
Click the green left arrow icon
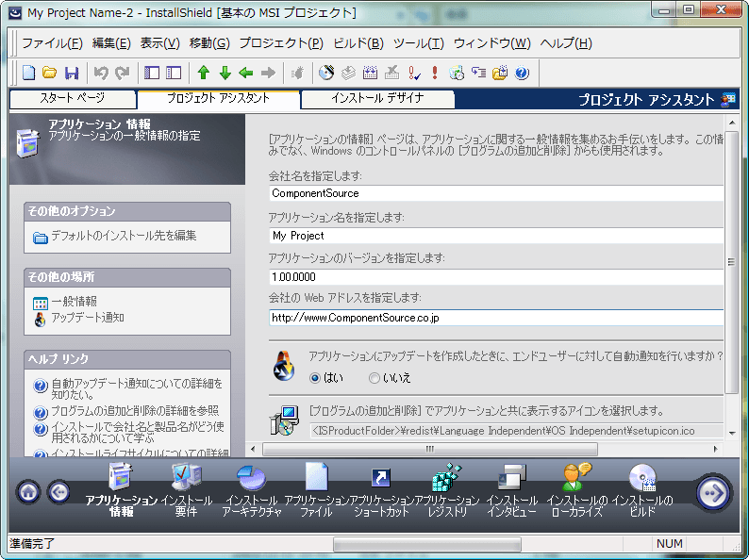pos(246,73)
